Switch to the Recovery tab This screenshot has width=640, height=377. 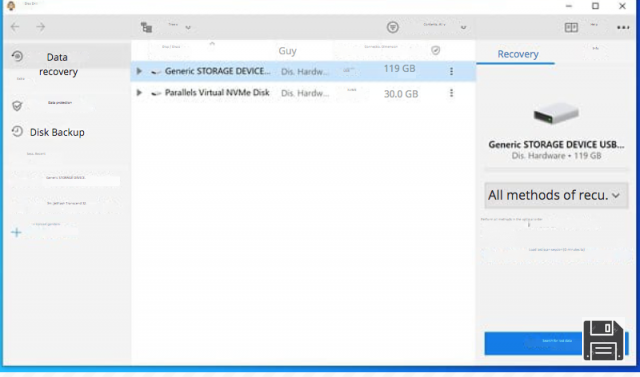518,54
